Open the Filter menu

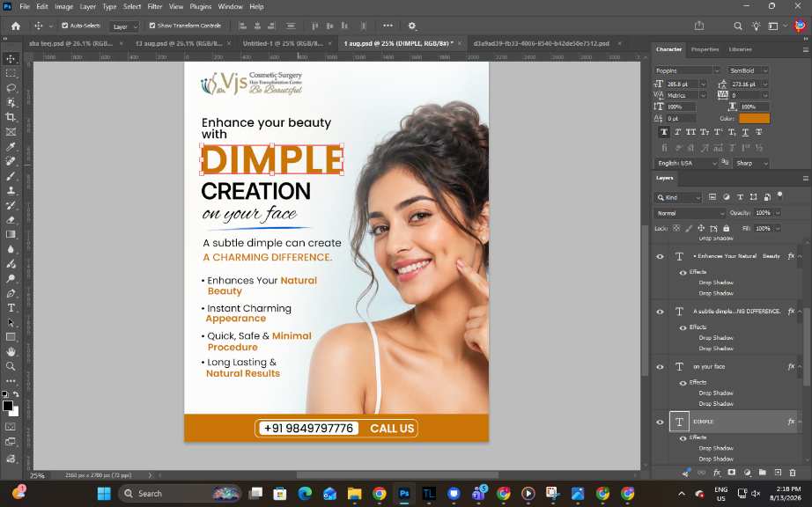pyautogui.click(x=154, y=7)
